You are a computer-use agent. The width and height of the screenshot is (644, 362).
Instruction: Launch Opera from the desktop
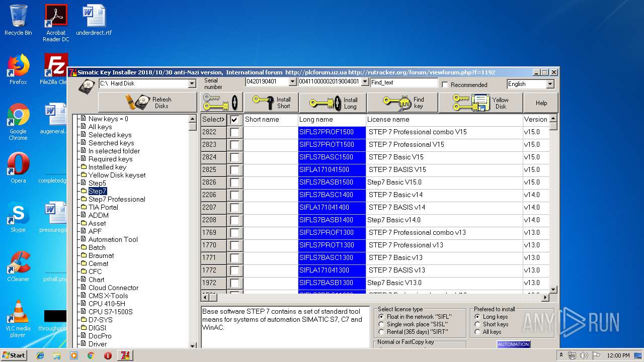[18, 168]
